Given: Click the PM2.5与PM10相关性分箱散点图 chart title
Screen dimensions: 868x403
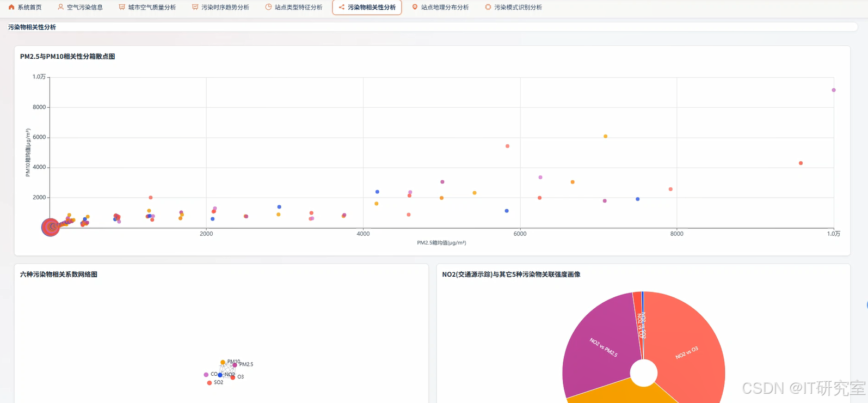Looking at the screenshot, I should [67, 57].
